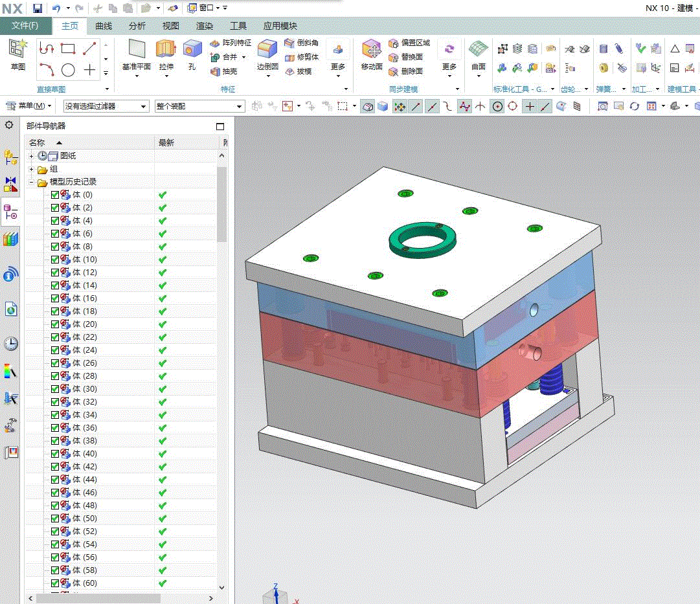
Task: Click the 倒斜角 chamfer tool
Action: [301, 43]
